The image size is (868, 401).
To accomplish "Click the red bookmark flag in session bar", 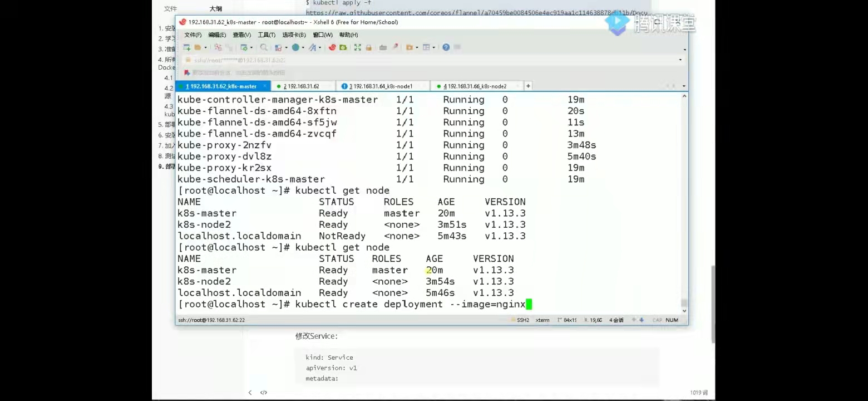I will (187, 72).
